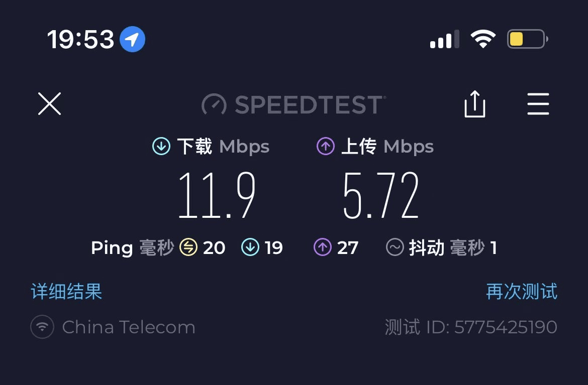Tap the battery indicator in status bar
Viewport: 588px width, 385px height.
coord(527,39)
